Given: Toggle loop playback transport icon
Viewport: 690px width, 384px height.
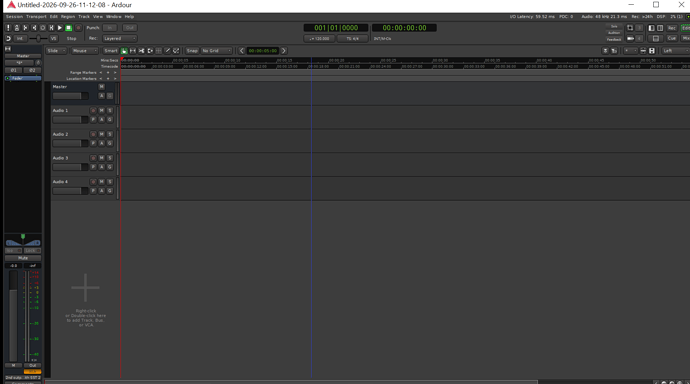Looking at the screenshot, I should pyautogui.click(x=43, y=28).
